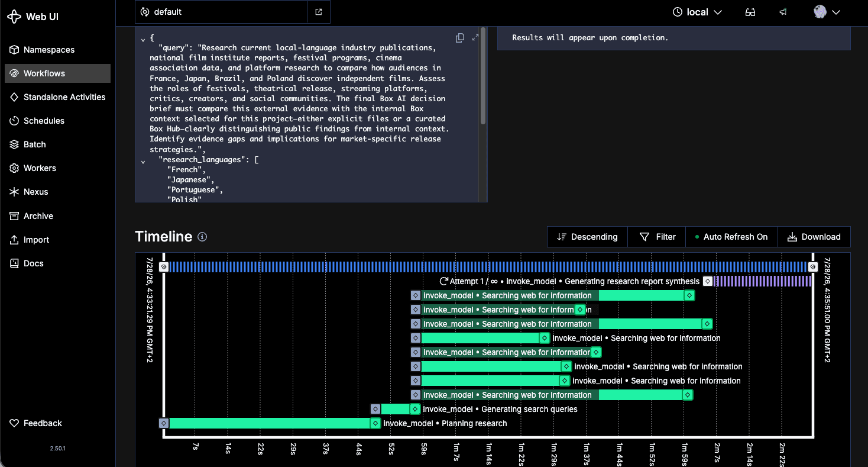Image resolution: width=868 pixels, height=467 pixels.
Task: Click the 1m 59s axis tick label
Action: (x=685, y=454)
